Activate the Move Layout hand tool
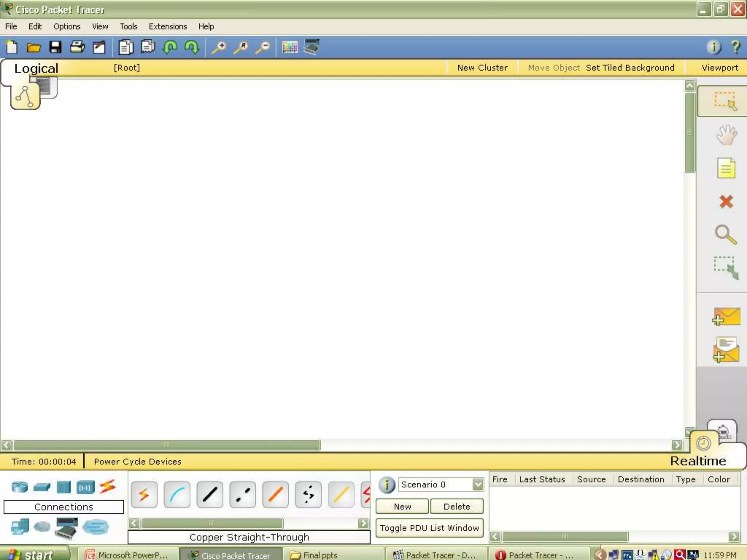 point(726,135)
